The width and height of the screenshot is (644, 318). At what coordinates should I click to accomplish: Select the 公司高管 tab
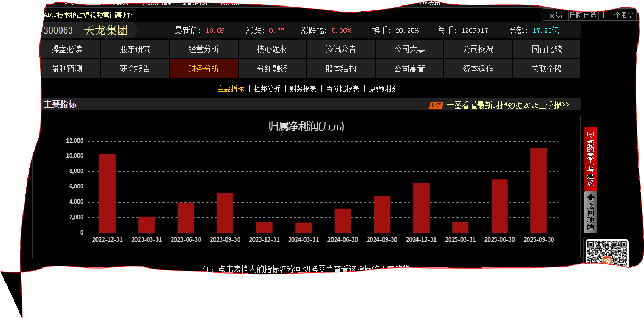409,69
